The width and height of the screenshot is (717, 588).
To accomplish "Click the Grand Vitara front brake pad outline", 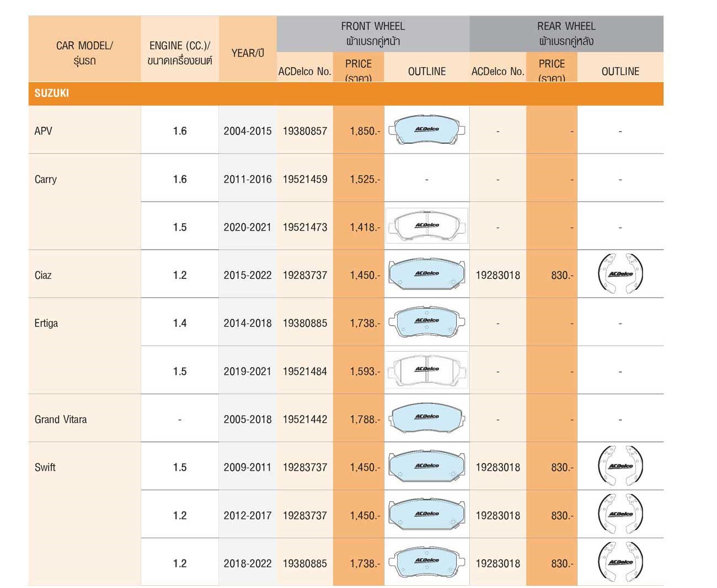I will tap(426, 417).
